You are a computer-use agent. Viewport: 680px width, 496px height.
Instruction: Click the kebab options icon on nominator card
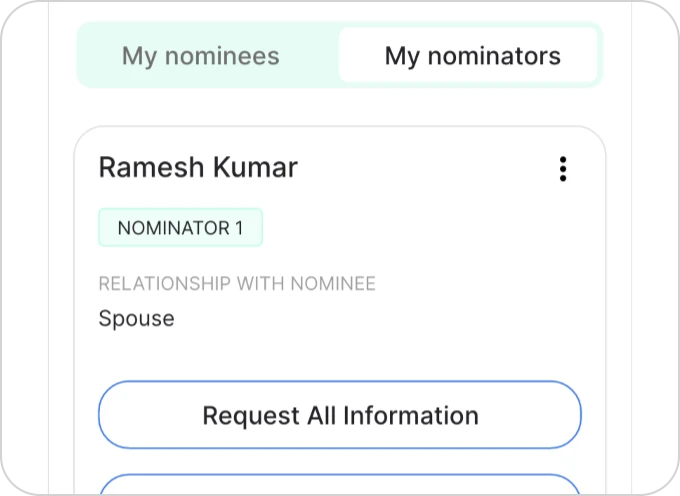coord(563,169)
